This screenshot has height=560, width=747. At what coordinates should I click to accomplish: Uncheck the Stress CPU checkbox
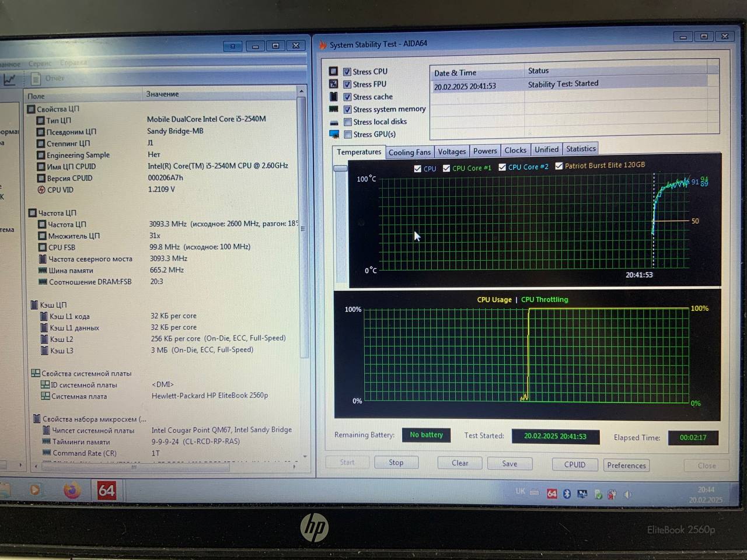point(347,72)
